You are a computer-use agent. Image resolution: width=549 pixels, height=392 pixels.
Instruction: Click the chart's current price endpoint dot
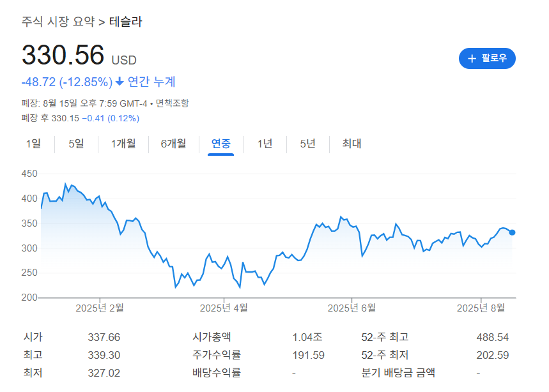pyautogui.click(x=512, y=232)
